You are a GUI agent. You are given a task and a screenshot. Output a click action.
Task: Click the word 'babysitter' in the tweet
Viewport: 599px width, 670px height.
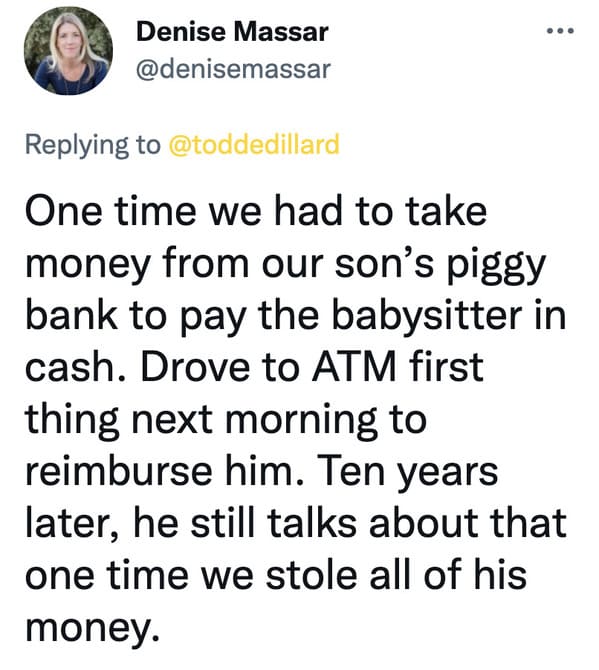pos(427,317)
